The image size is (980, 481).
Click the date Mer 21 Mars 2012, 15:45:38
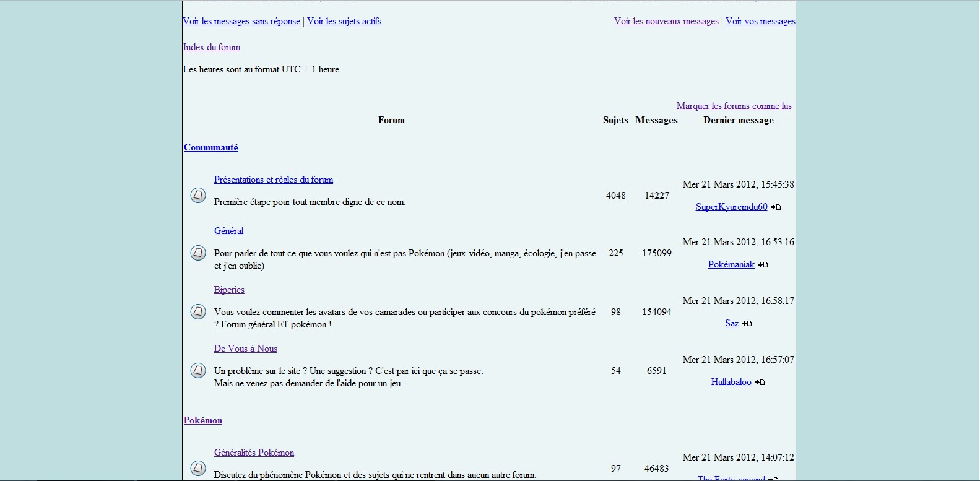click(x=739, y=184)
